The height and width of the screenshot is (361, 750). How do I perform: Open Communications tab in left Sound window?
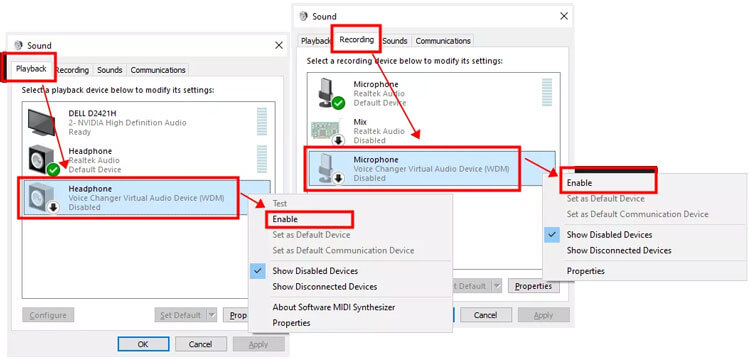[x=158, y=70]
